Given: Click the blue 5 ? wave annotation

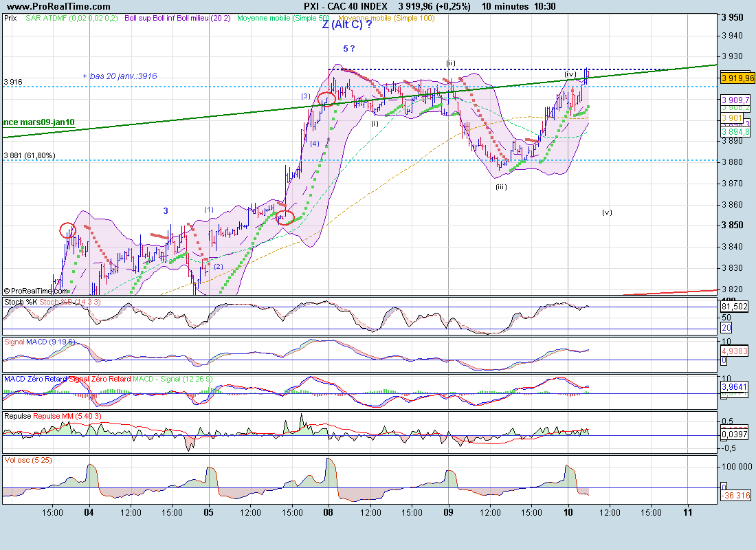Looking at the screenshot, I should pos(349,48).
